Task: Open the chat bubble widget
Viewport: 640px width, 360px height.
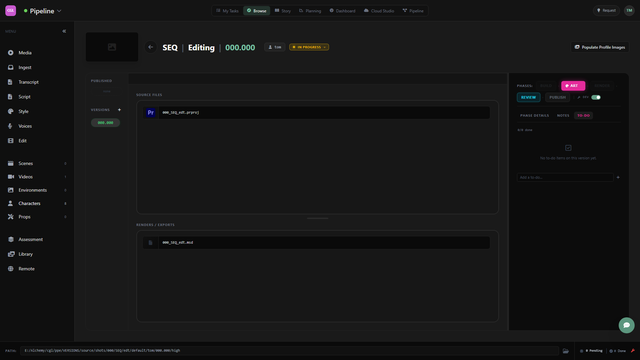Action: (627, 325)
